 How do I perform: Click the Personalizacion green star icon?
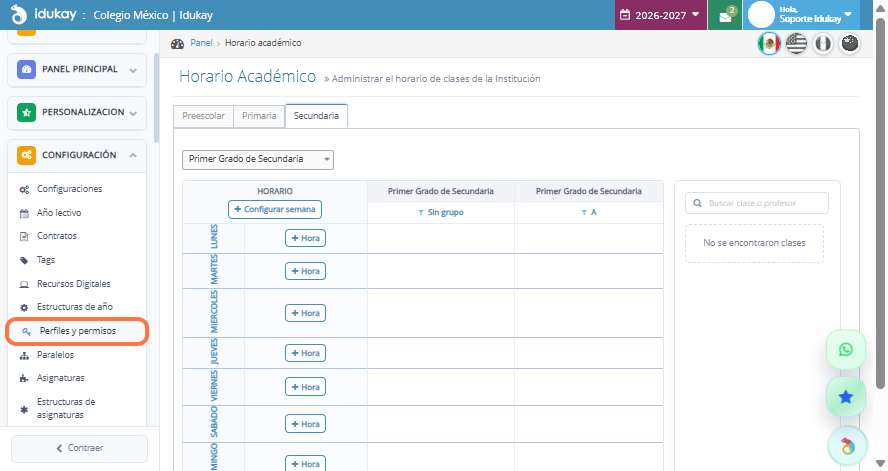[26, 112]
